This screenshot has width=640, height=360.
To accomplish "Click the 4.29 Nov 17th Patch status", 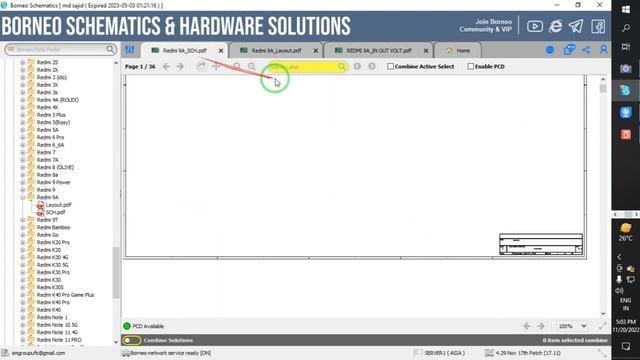I will 528,353.
